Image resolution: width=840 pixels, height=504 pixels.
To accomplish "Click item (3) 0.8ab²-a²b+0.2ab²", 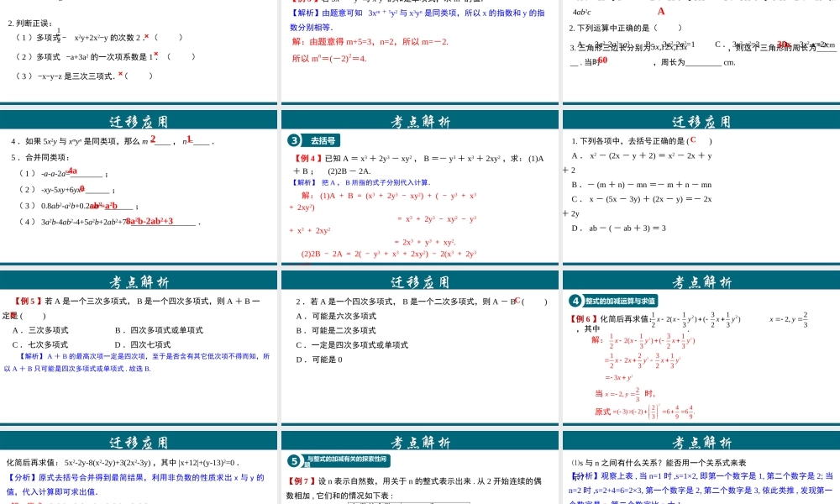I will 77,206.
